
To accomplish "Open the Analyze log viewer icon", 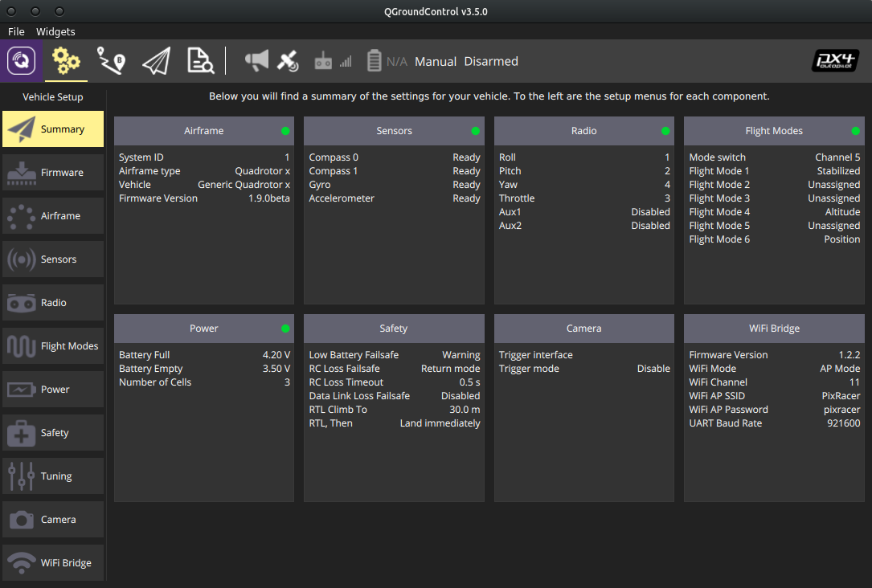I will point(200,61).
